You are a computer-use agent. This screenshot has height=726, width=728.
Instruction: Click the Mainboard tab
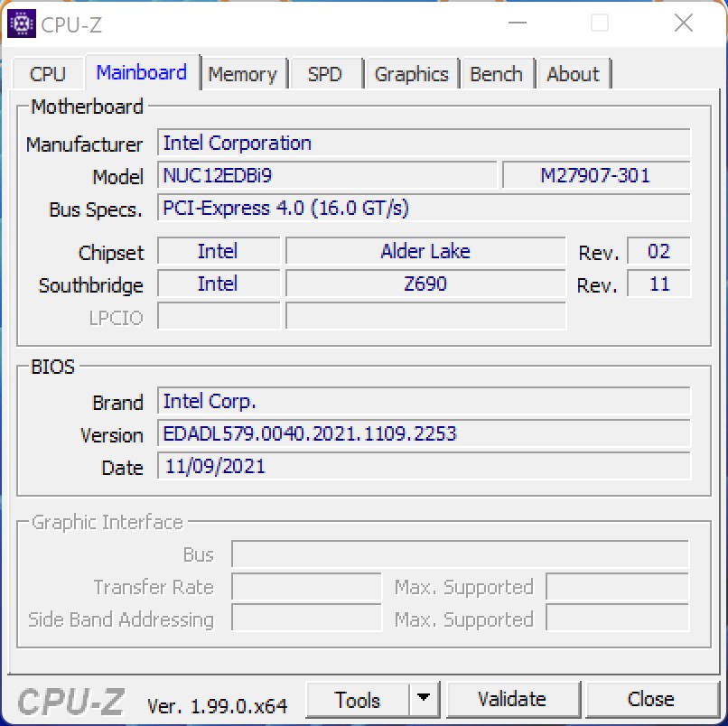click(x=142, y=72)
